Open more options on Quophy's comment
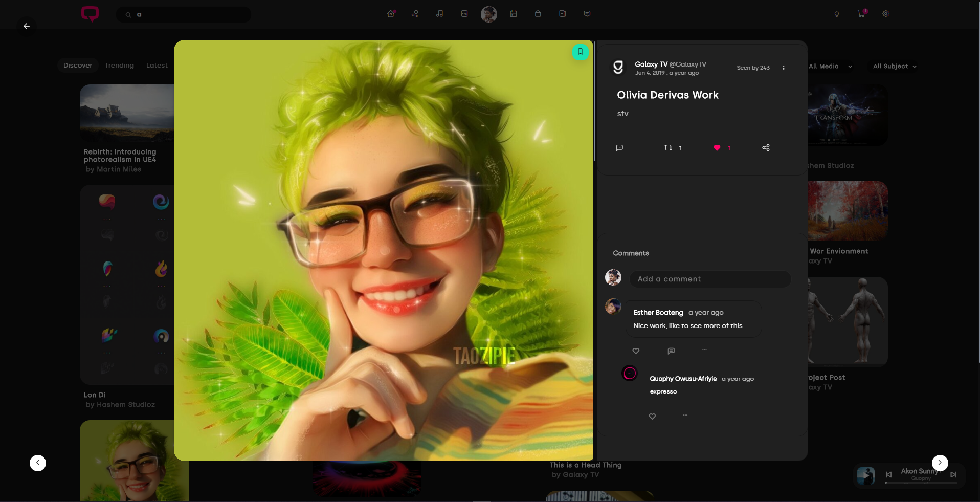The height and width of the screenshot is (502, 980). [x=685, y=416]
